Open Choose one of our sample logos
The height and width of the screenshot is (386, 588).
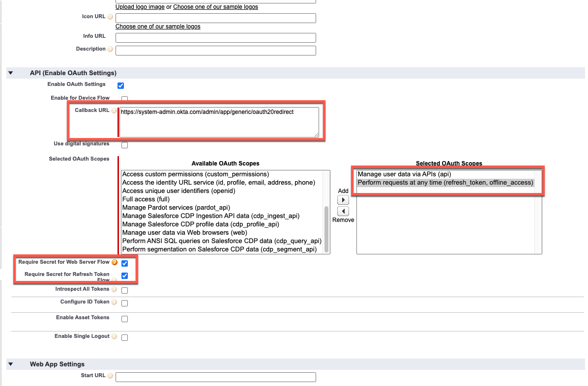[x=157, y=26]
